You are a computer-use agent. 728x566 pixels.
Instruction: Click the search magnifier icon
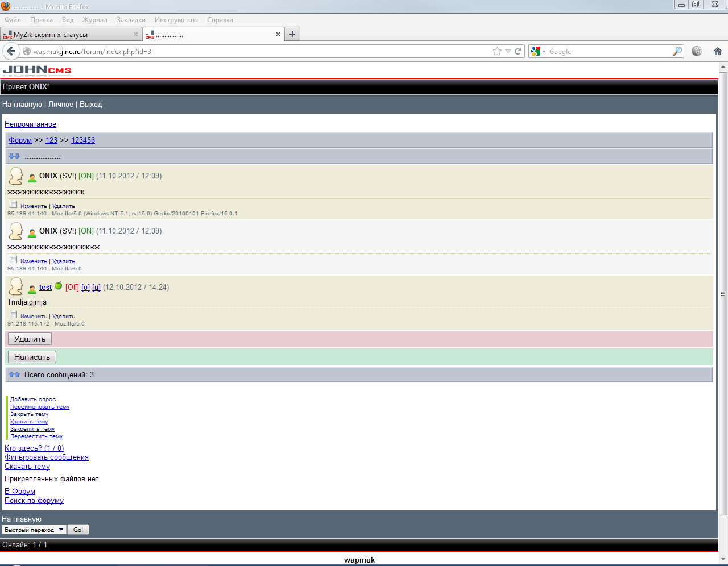click(x=677, y=51)
